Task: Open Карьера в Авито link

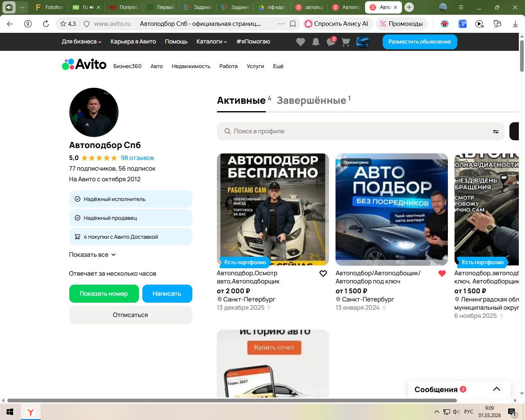Action: (x=133, y=42)
